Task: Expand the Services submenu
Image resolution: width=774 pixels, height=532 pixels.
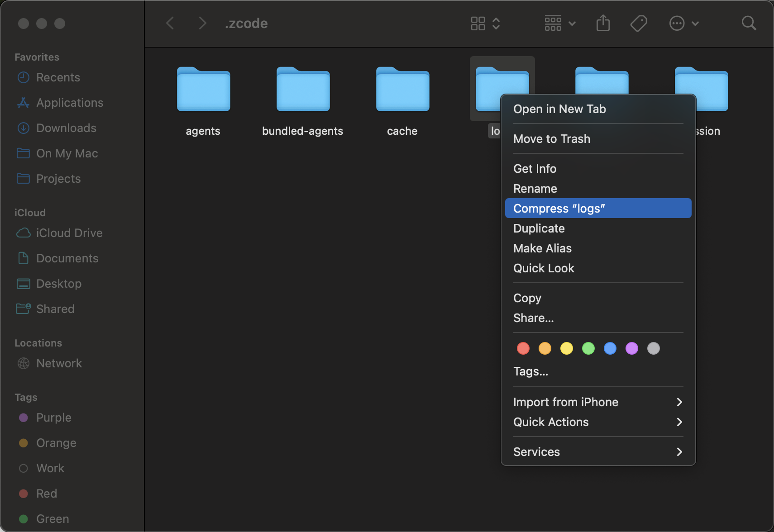Action: click(x=597, y=452)
